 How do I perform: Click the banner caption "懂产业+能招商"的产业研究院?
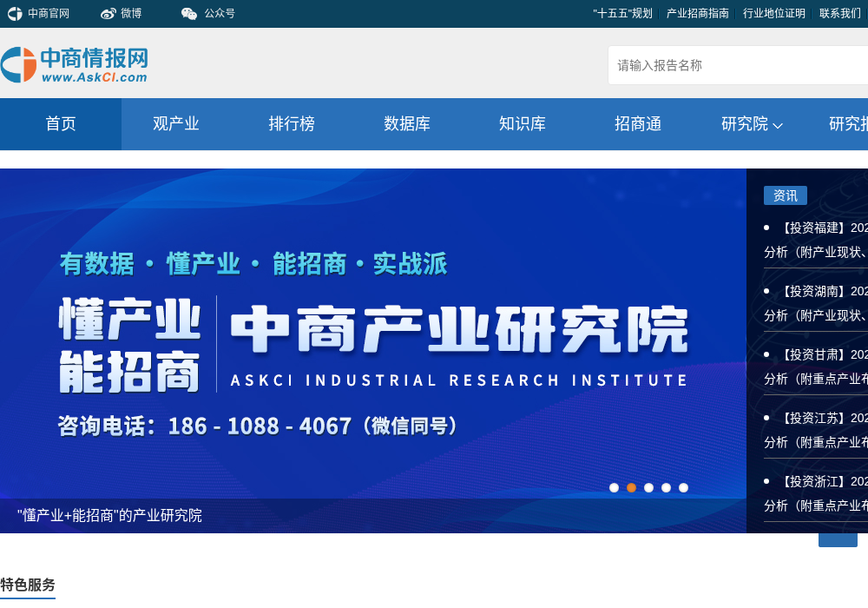point(109,516)
